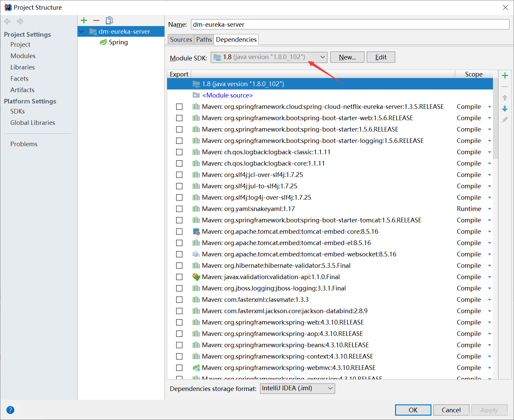Viewport: 514px width, 420px height.
Task: Open Artifacts settings
Action: coord(22,90)
